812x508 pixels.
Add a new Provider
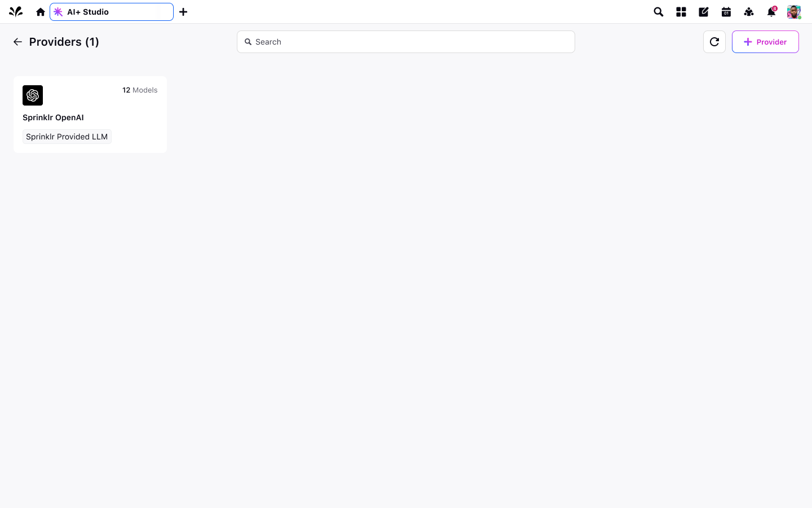click(765, 42)
